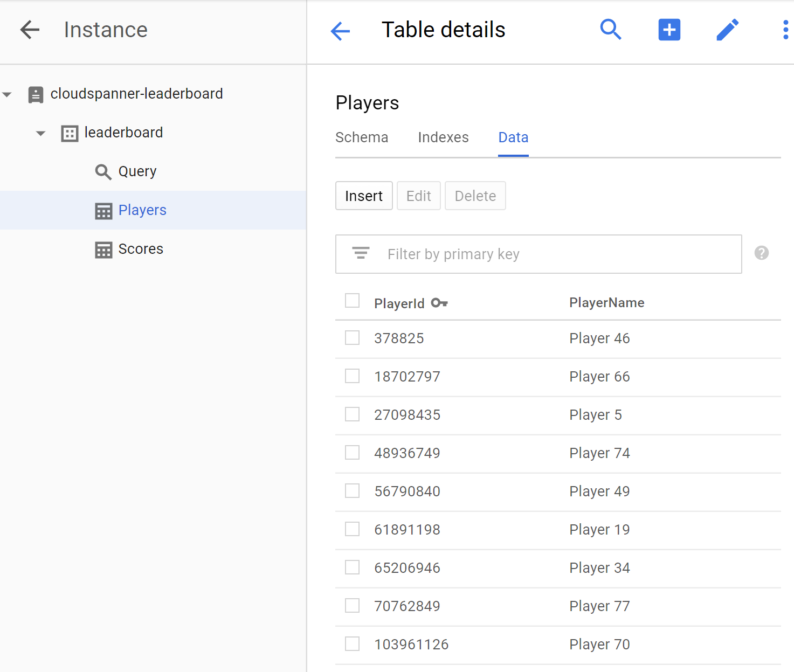Click the back arrow next to Instance

click(30, 30)
